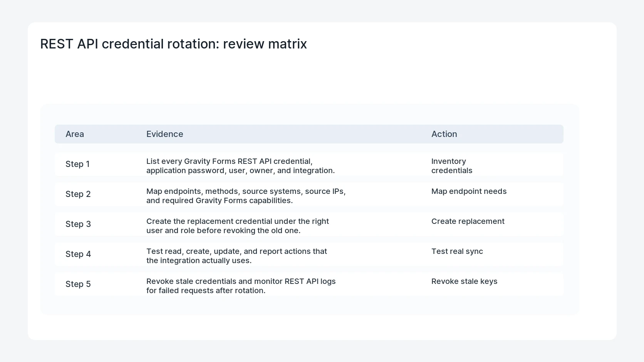
Task: Select the 'Area' column header
Action: [x=75, y=134]
